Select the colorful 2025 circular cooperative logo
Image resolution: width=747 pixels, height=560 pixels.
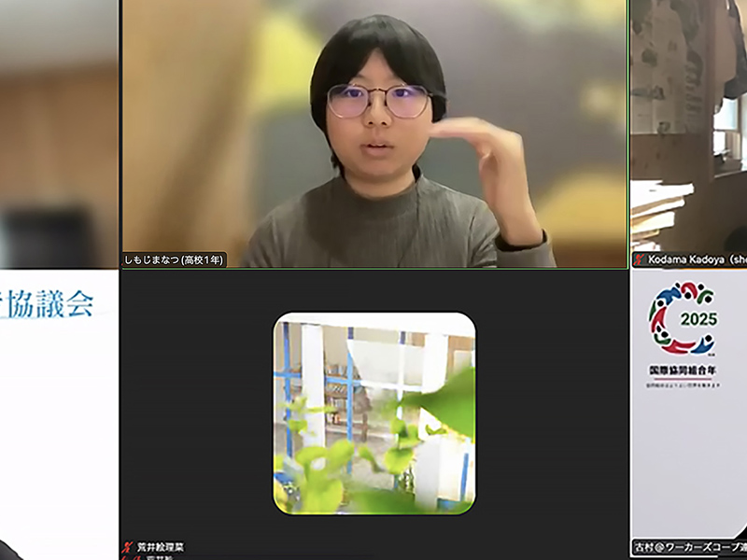click(x=683, y=318)
